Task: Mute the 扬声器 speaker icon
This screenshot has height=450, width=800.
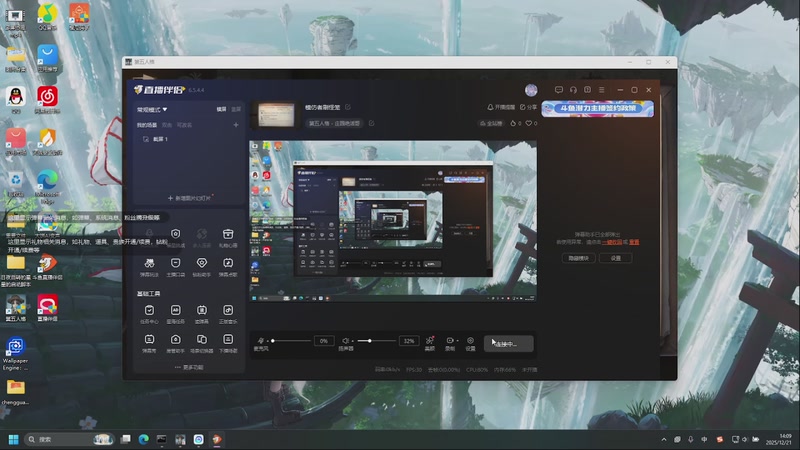Action: [345, 340]
